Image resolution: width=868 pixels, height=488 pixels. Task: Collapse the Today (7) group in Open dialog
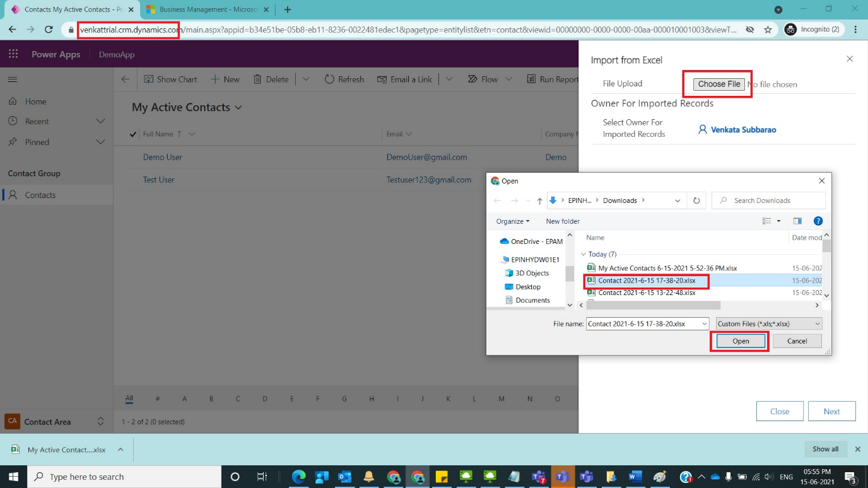click(584, 254)
